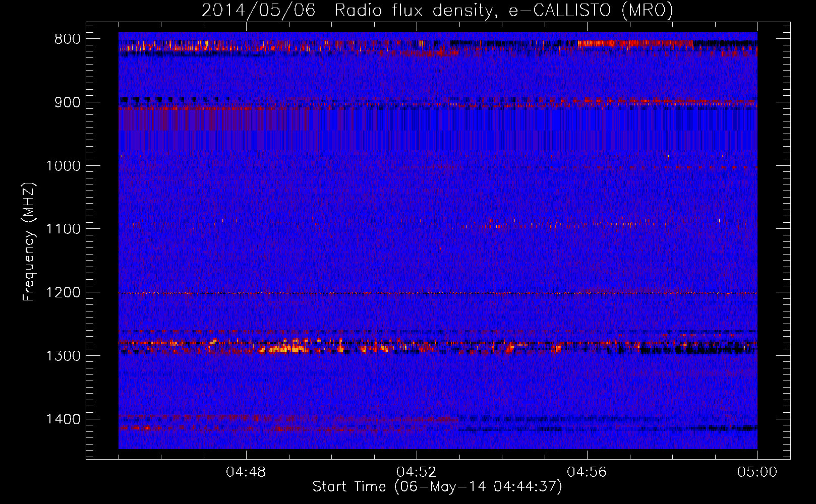Click the 05:00 time tick label

(x=757, y=472)
